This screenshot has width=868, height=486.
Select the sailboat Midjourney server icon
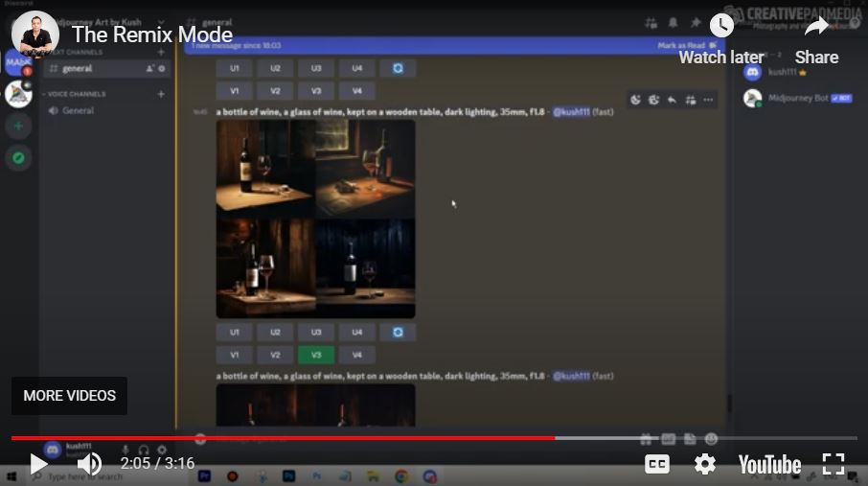(18, 94)
